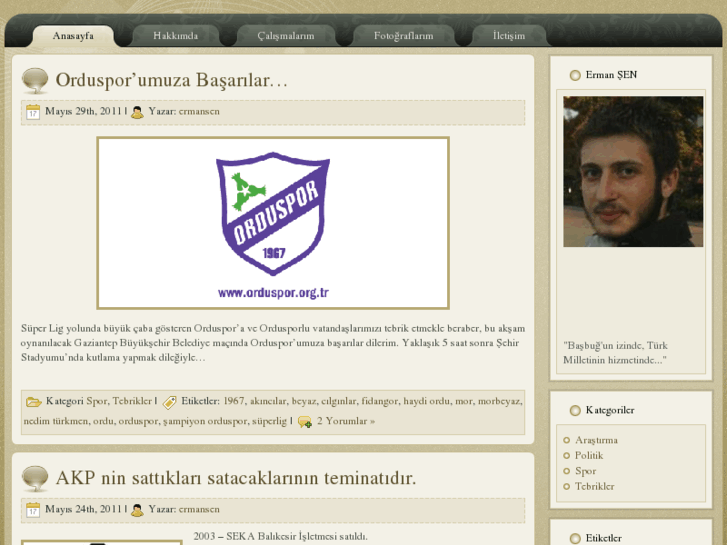Select the morbeyaz tag
This screenshot has width=727, height=545.
click(x=500, y=401)
